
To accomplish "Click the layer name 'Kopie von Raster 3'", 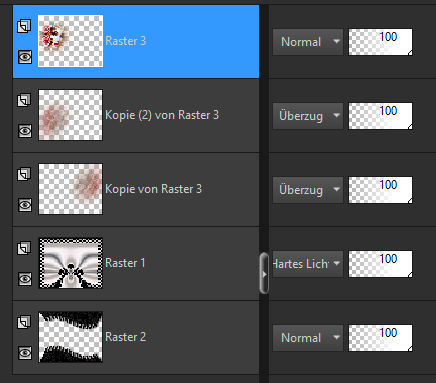I will 154,189.
